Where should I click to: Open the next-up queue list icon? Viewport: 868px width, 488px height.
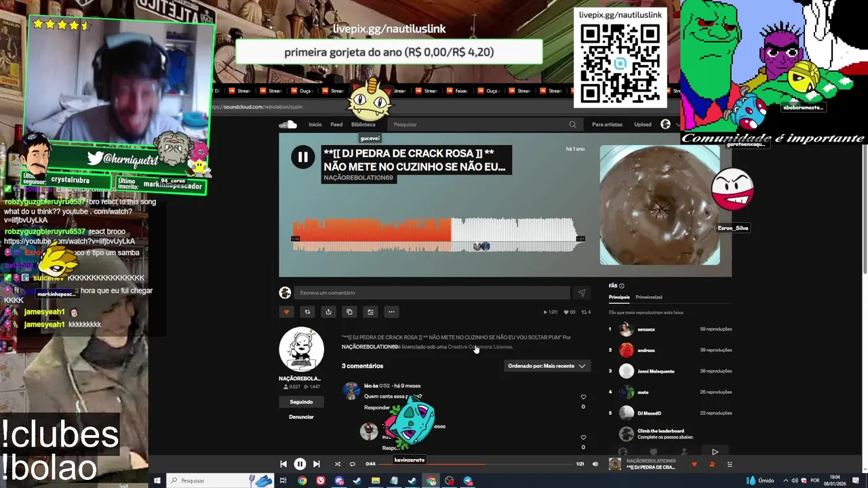pos(730,464)
